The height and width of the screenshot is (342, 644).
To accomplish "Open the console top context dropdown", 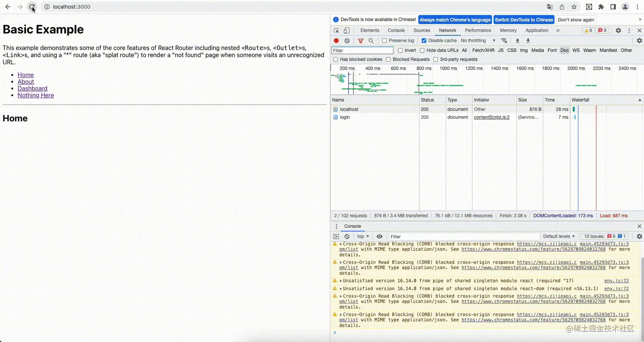I will (363, 237).
